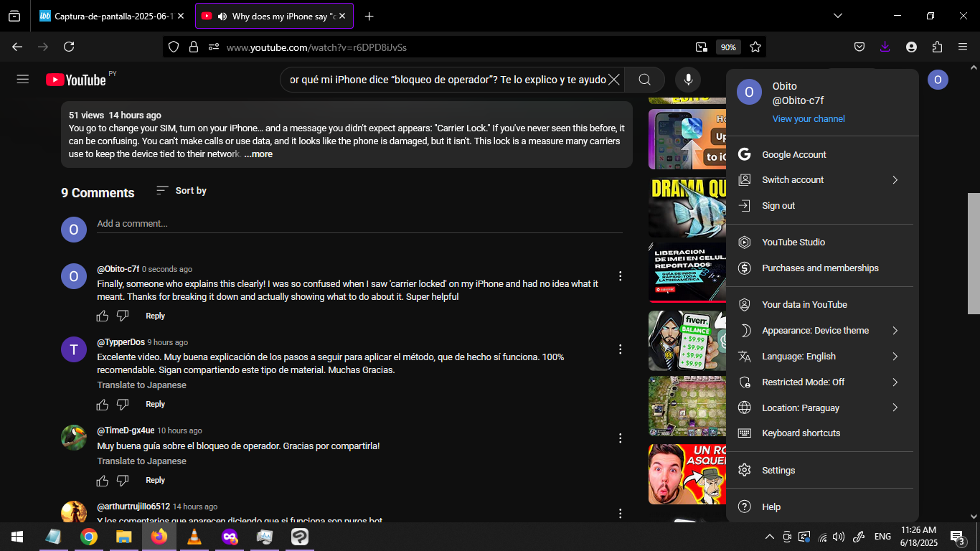Save the page to Pocket
Screen dimensions: 980x551
[x=859, y=47]
